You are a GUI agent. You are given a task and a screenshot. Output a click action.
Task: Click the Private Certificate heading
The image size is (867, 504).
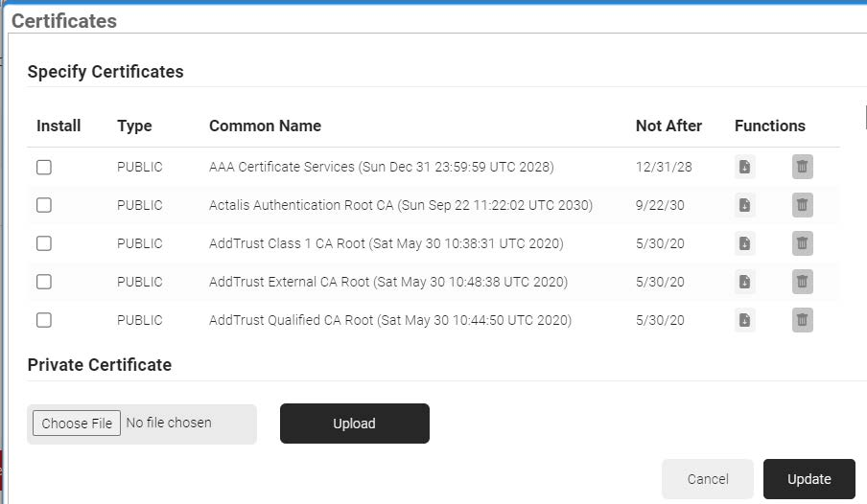tap(100, 365)
